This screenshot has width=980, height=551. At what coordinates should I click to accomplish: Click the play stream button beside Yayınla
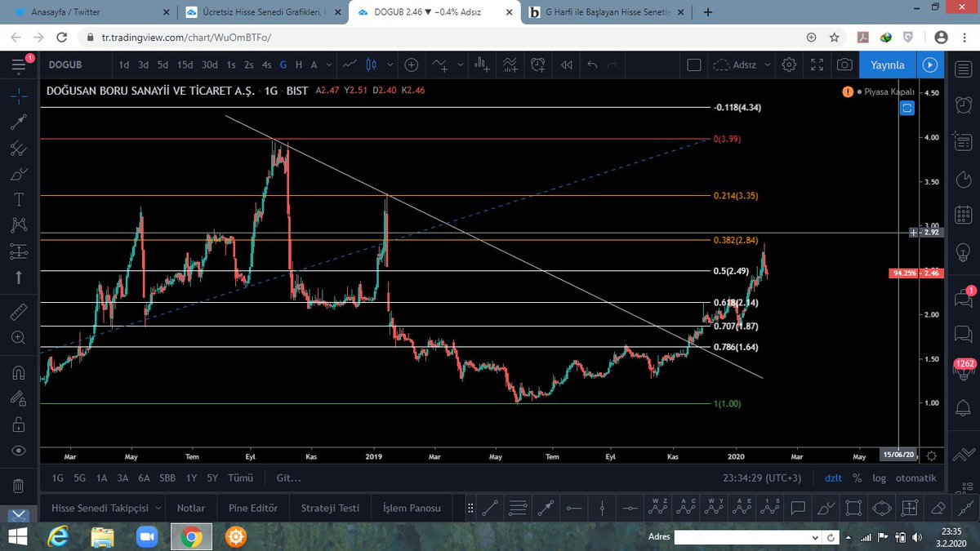[x=929, y=64]
